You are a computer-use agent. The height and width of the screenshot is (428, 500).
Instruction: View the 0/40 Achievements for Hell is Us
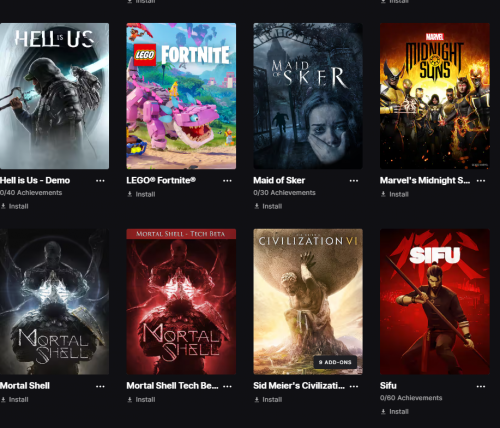31,193
